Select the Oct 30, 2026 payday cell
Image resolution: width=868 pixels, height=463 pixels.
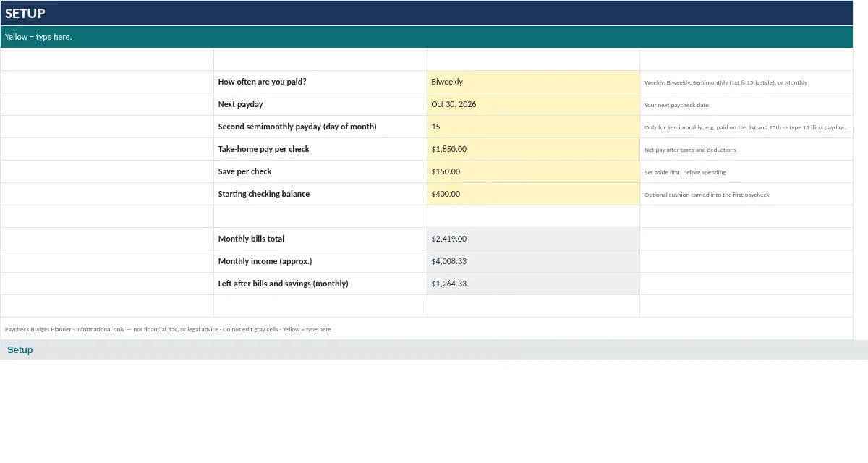tap(533, 104)
